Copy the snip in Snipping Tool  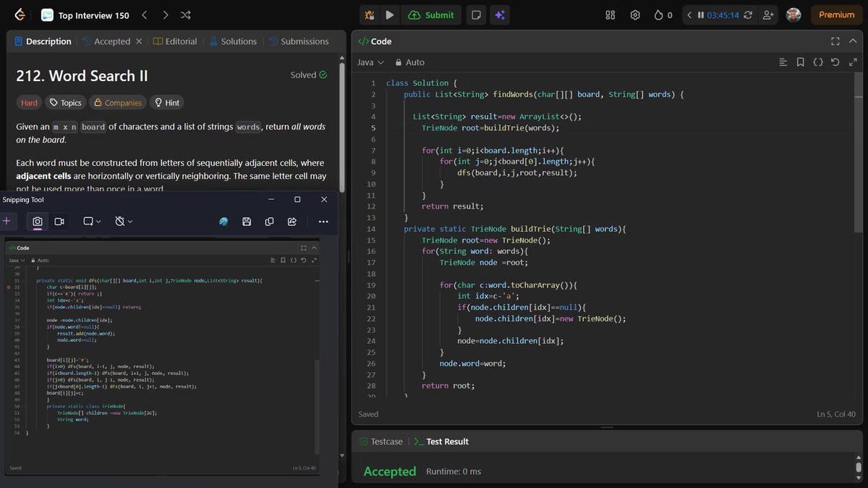pyautogui.click(x=269, y=221)
